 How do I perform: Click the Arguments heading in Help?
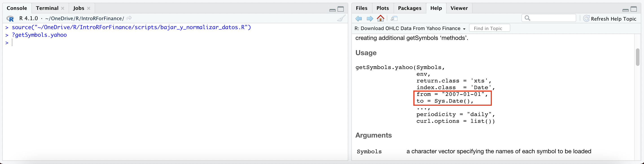coord(374,135)
